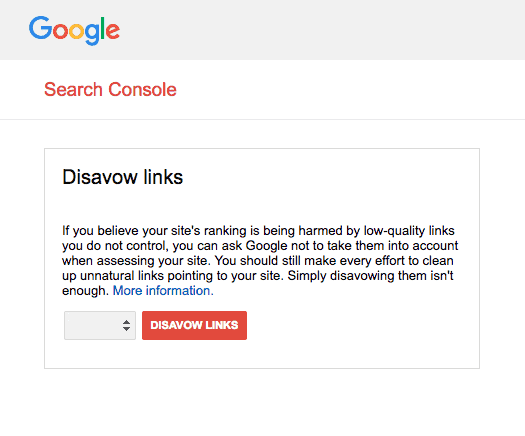The width and height of the screenshot is (525, 436).
Task: Click the green letter l in Google logo
Action: click(103, 28)
